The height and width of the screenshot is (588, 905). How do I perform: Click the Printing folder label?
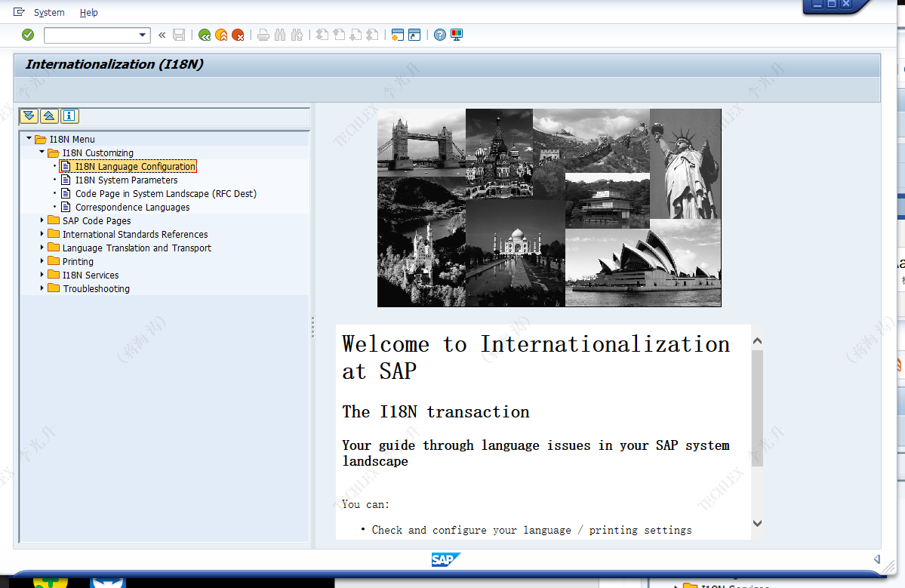(x=78, y=261)
